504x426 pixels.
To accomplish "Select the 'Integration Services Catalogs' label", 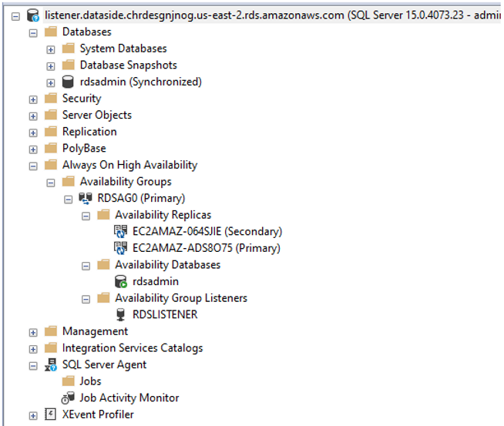I will click(x=133, y=348).
